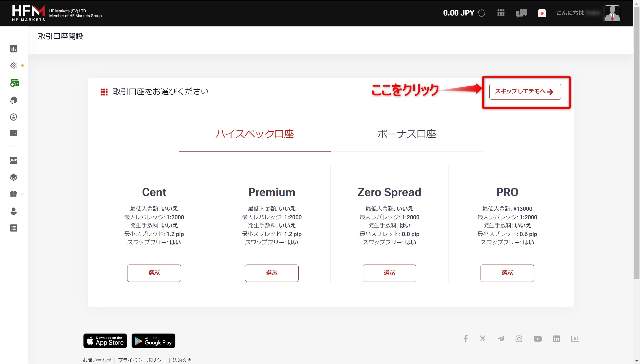
Task: Click the YouTube icon in footer
Action: click(538, 339)
